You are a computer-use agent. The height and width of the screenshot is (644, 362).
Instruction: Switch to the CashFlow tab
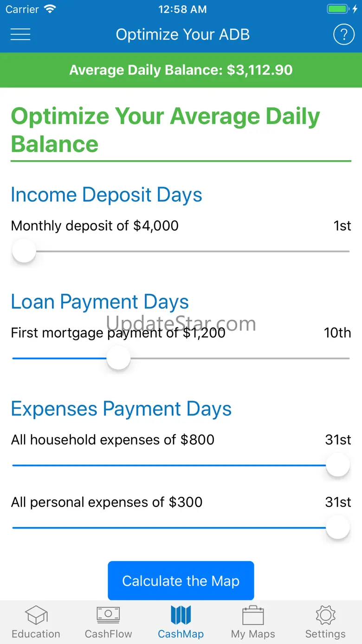(x=108, y=622)
